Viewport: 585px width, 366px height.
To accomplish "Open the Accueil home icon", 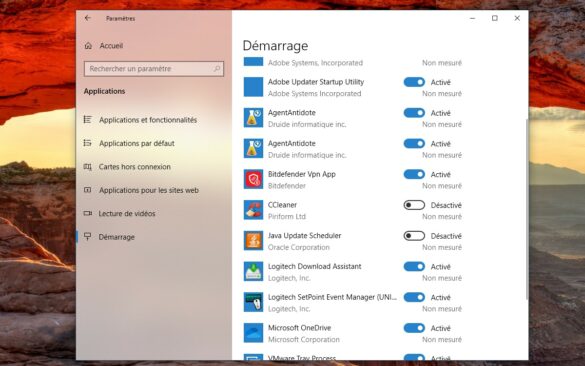I will click(x=88, y=46).
